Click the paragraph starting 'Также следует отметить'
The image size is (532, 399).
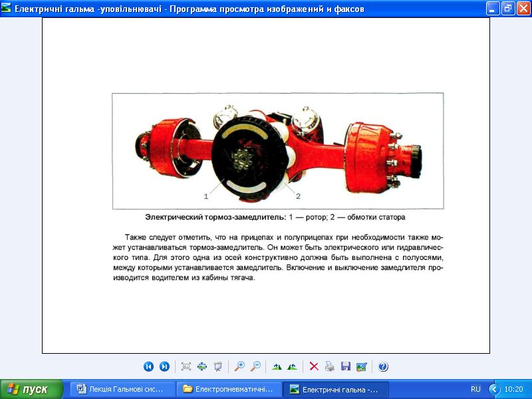(x=278, y=257)
